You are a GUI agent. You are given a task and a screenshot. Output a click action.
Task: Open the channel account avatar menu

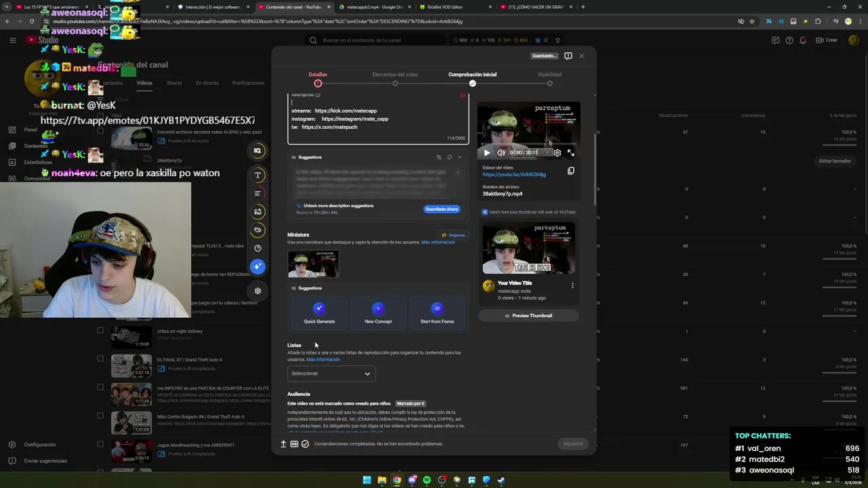pyautogui.click(x=853, y=40)
